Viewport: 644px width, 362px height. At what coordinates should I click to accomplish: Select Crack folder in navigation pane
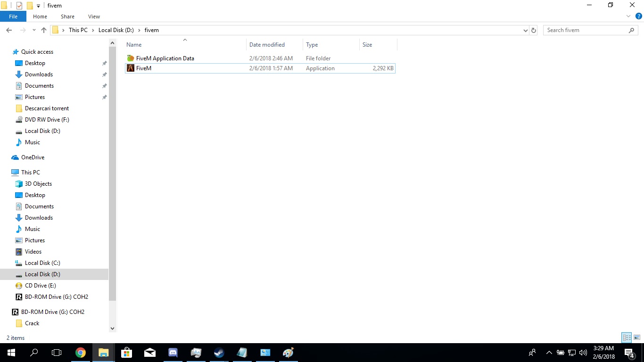coord(32,323)
